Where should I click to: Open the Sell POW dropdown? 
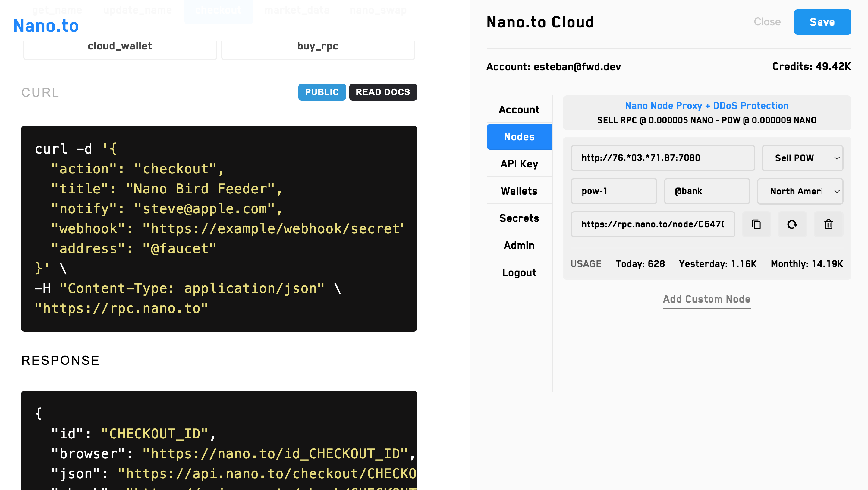[802, 158]
